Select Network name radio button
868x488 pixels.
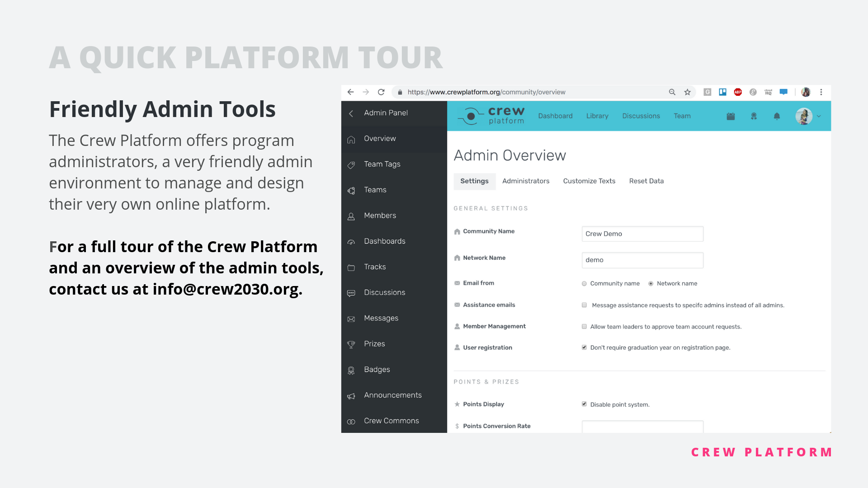pyautogui.click(x=651, y=284)
